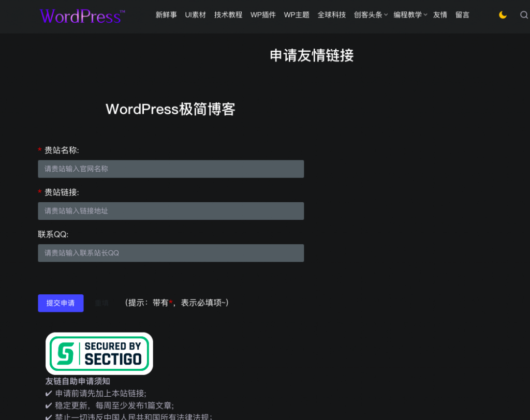The image size is (530, 420).
Task: Click the WordPress logo in the header
Action: [x=82, y=16]
